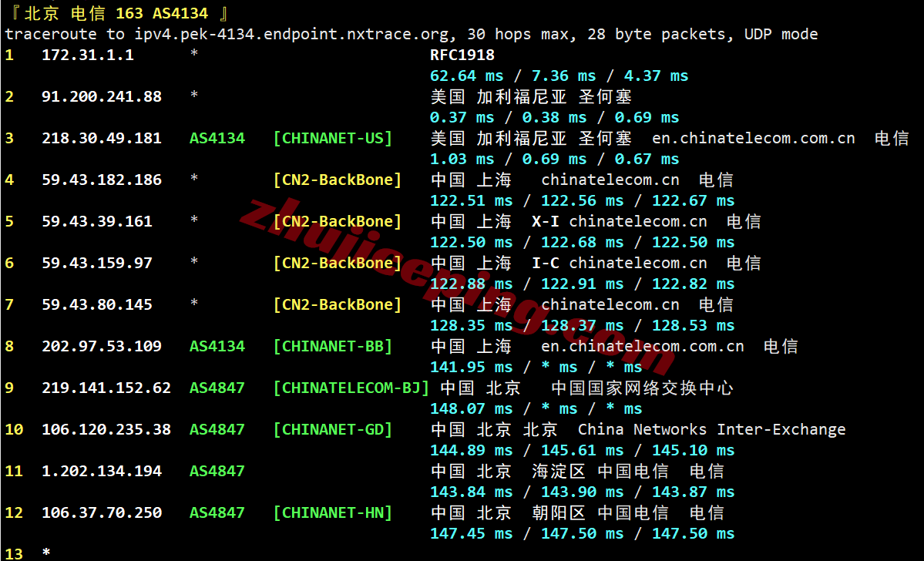Image resolution: width=924 pixels, height=561 pixels.
Task: Select the 148.07 ms latency value
Action: pyautogui.click(x=472, y=408)
